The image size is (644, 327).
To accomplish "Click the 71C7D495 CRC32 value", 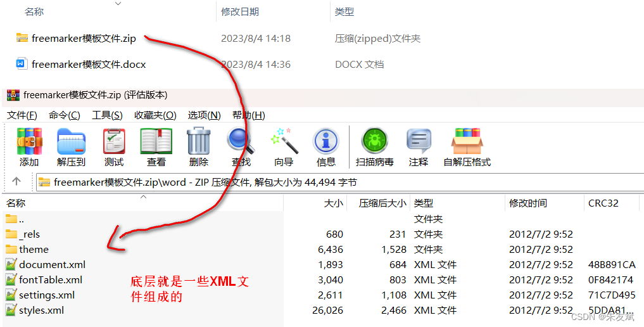I will (612, 295).
